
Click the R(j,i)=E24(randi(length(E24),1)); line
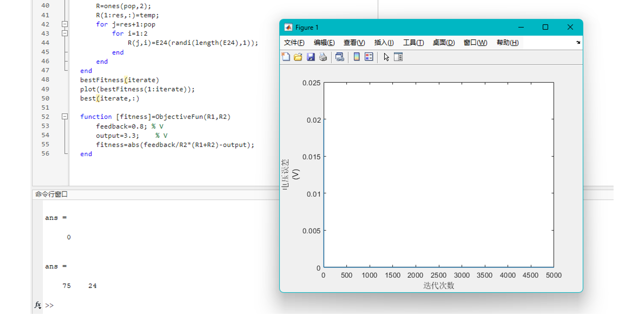point(193,43)
